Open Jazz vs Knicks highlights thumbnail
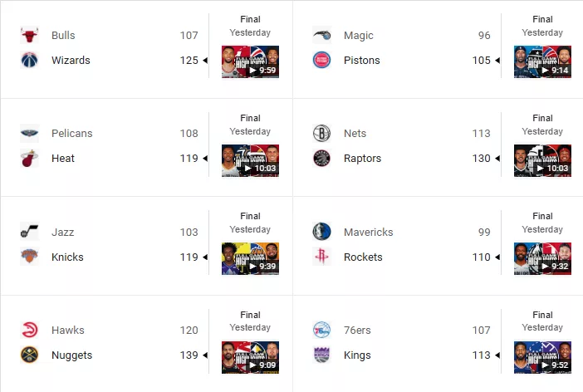 pos(250,258)
